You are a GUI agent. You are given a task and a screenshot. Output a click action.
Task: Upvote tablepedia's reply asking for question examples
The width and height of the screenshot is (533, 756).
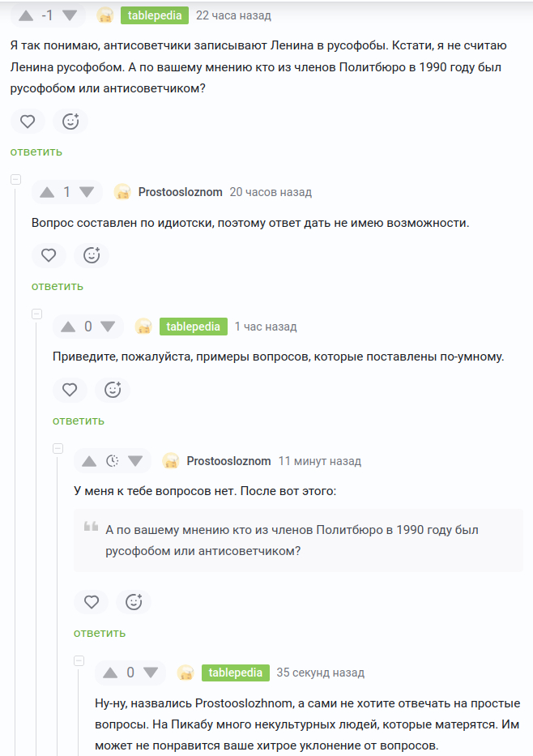(x=66, y=327)
